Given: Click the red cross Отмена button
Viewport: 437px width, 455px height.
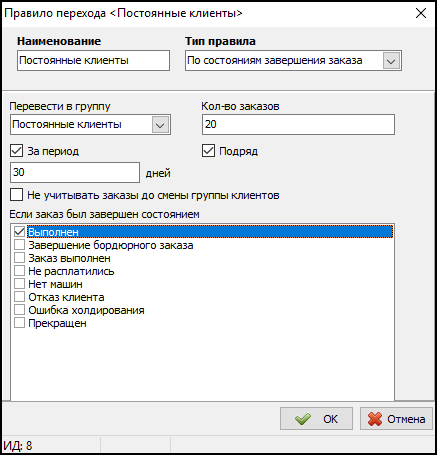Looking at the screenshot, I should 396,419.
